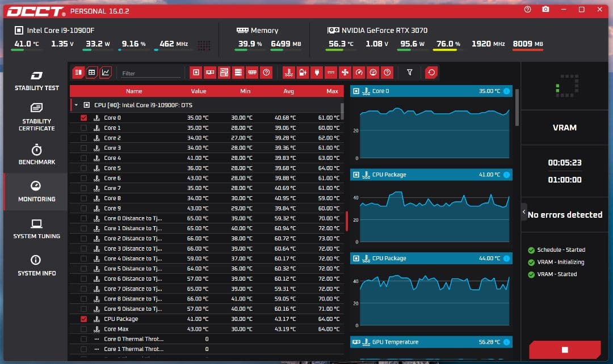Reset min/max values with the refresh icon
The image size is (613, 364).
coord(432,73)
